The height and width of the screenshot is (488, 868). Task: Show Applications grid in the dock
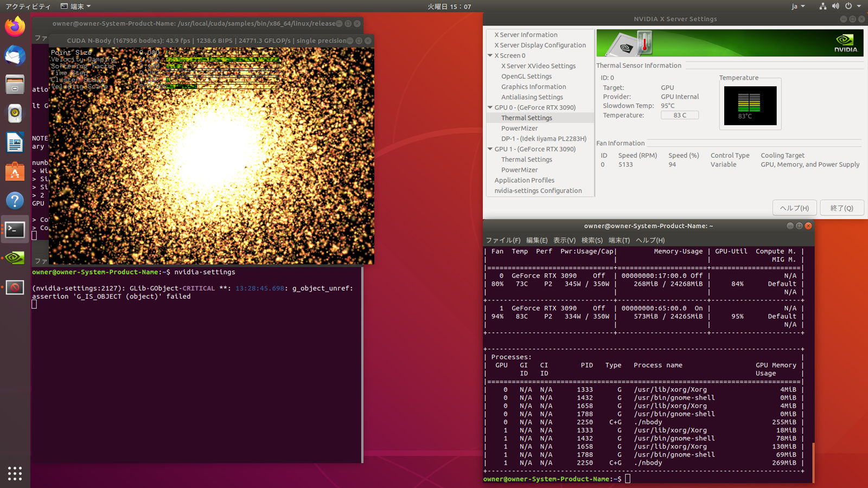15,473
